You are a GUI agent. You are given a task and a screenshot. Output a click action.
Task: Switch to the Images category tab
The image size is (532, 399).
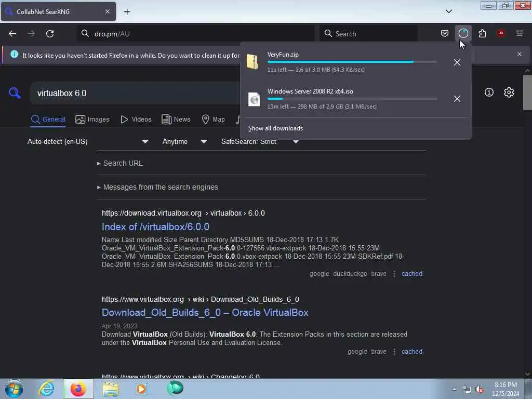coord(92,119)
